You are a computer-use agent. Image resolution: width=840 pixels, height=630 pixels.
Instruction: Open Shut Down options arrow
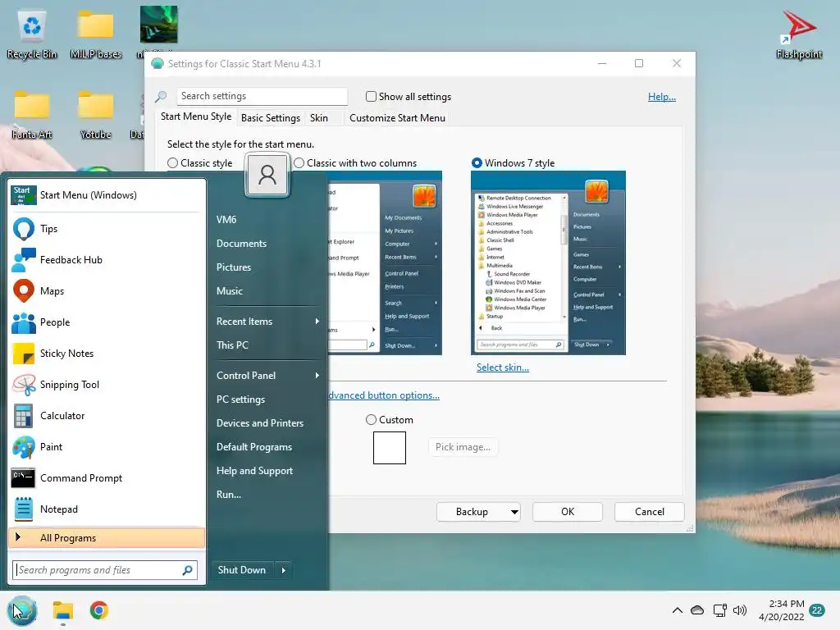[x=283, y=571]
